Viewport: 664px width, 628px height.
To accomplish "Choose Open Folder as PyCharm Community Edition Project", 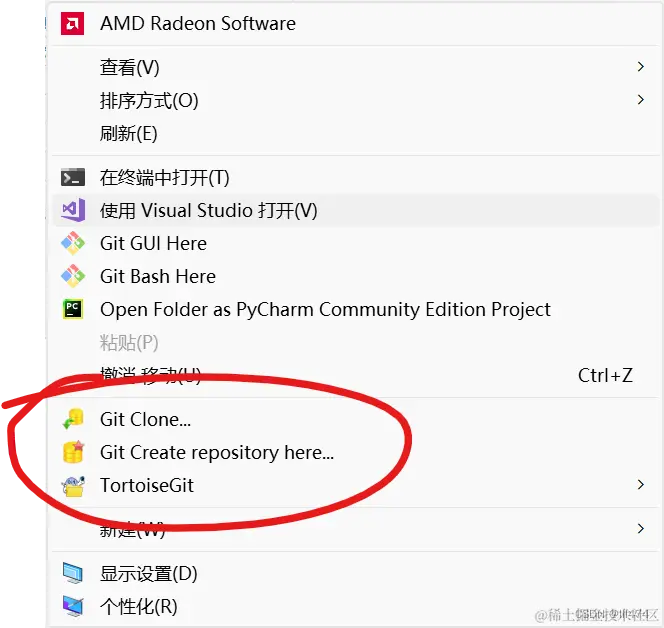I will (325, 309).
